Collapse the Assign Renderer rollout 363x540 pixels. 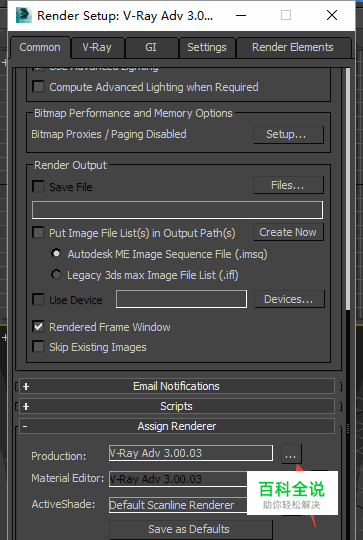click(x=177, y=426)
